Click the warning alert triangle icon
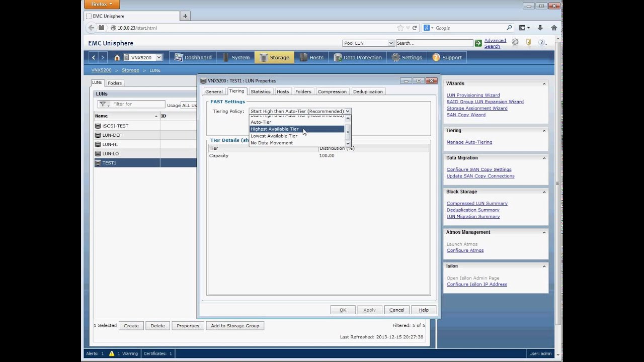This screenshot has width=644, height=362. [x=112, y=353]
